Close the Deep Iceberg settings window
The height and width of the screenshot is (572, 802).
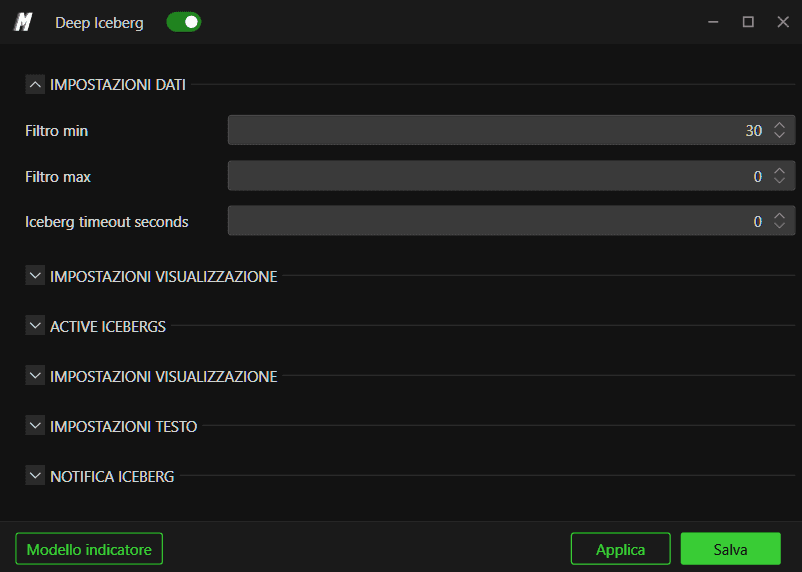(783, 22)
